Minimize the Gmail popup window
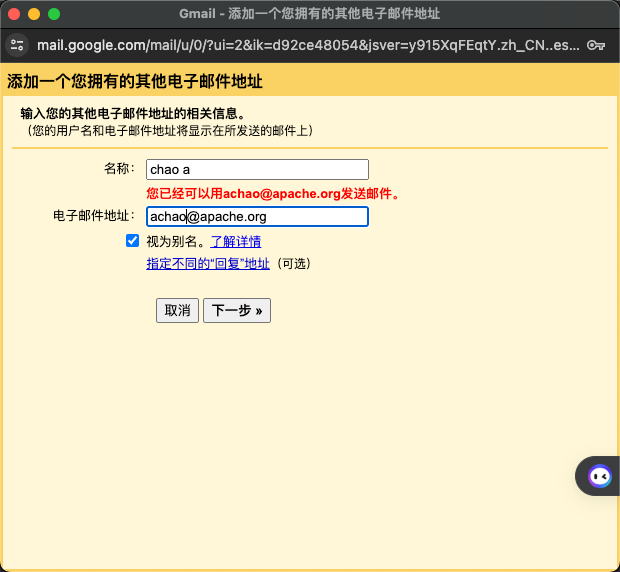This screenshot has width=620, height=572. click(x=34, y=14)
